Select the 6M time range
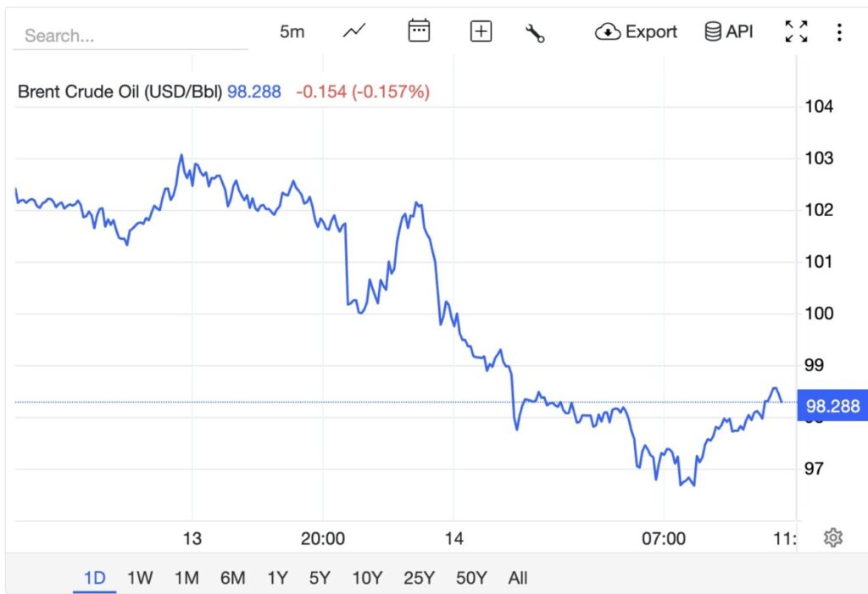 click(232, 578)
